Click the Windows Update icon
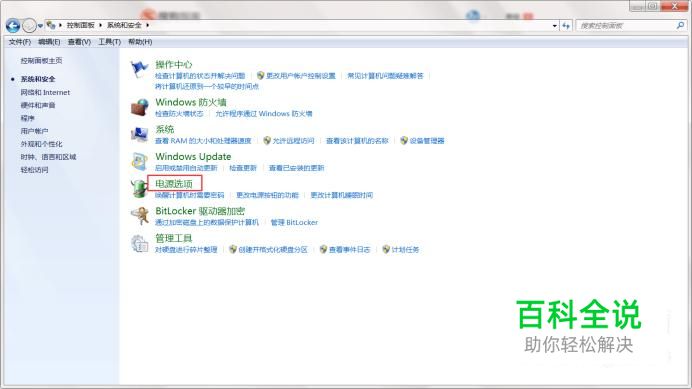 coord(139,162)
